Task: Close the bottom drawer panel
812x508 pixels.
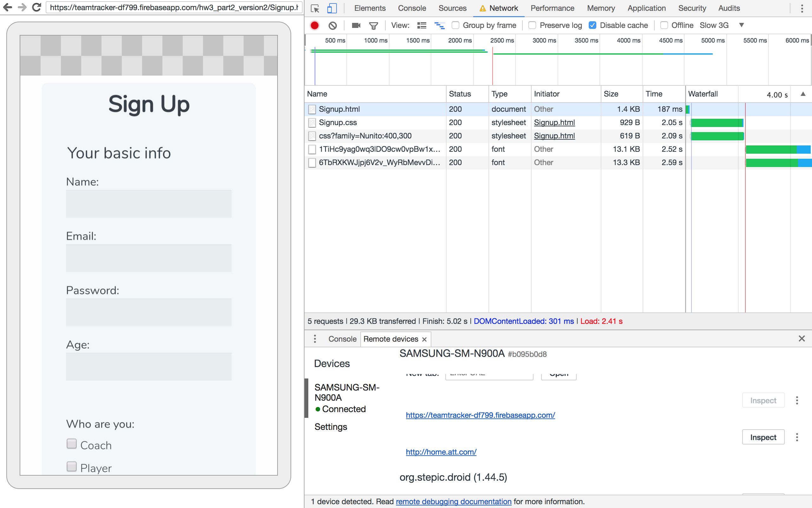Action: [x=802, y=339]
